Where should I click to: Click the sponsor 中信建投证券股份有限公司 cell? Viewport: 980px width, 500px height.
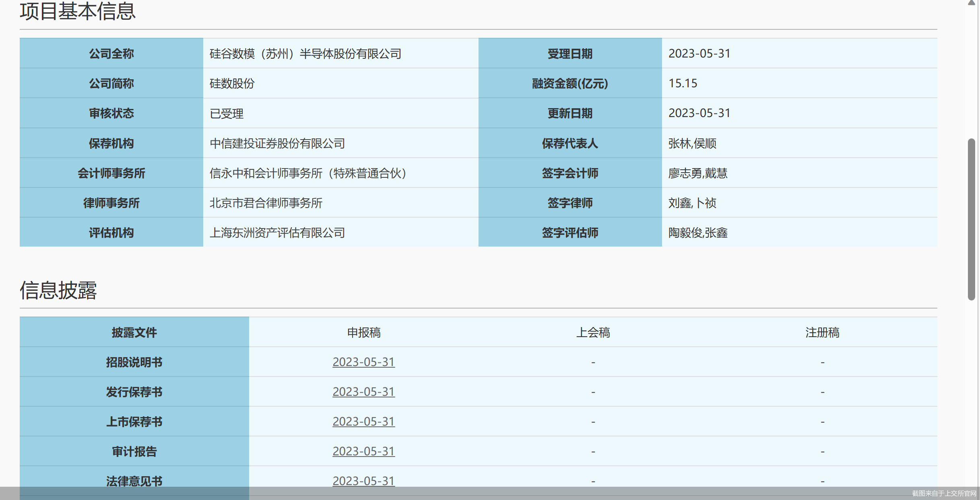277,143
